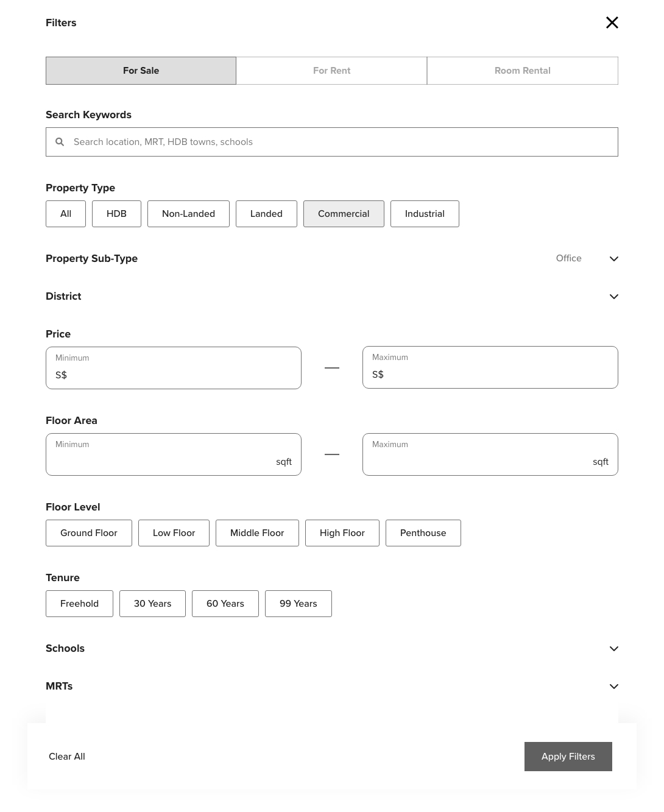The height and width of the screenshot is (812, 664).
Task: Select the HDB property type
Action: point(116,214)
